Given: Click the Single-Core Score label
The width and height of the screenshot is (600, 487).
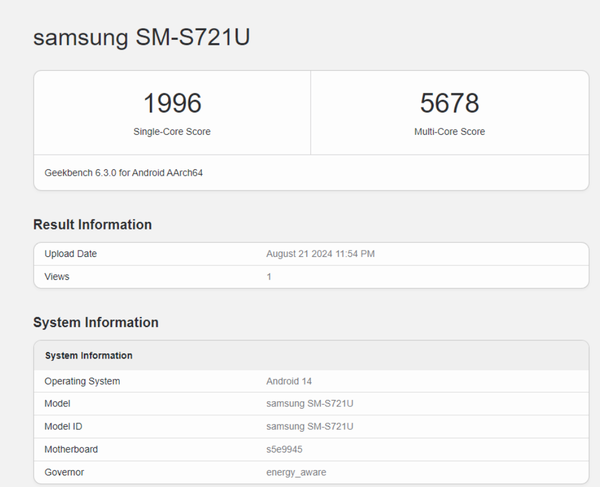Looking at the screenshot, I should pyautogui.click(x=172, y=132).
